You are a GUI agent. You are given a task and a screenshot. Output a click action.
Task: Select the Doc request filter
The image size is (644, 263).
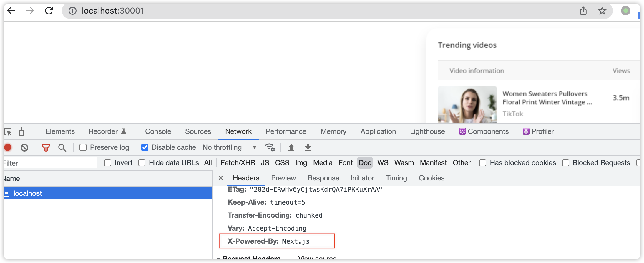[365, 163]
